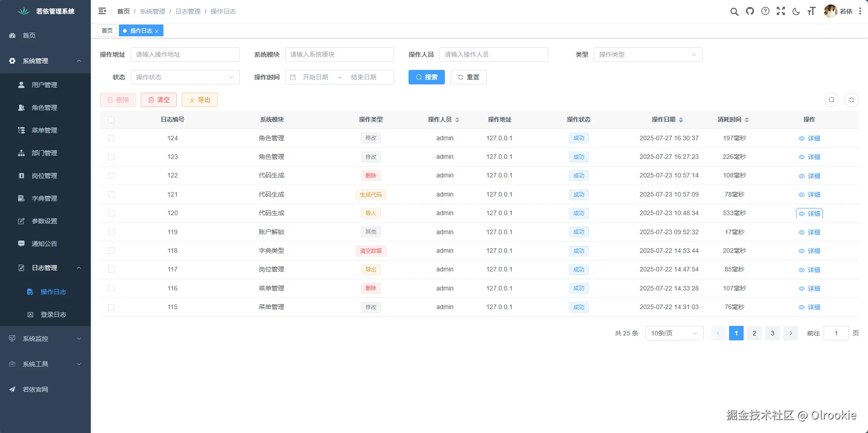Open the 10条/页 page size dropdown
The width and height of the screenshot is (868, 433).
coord(674,333)
